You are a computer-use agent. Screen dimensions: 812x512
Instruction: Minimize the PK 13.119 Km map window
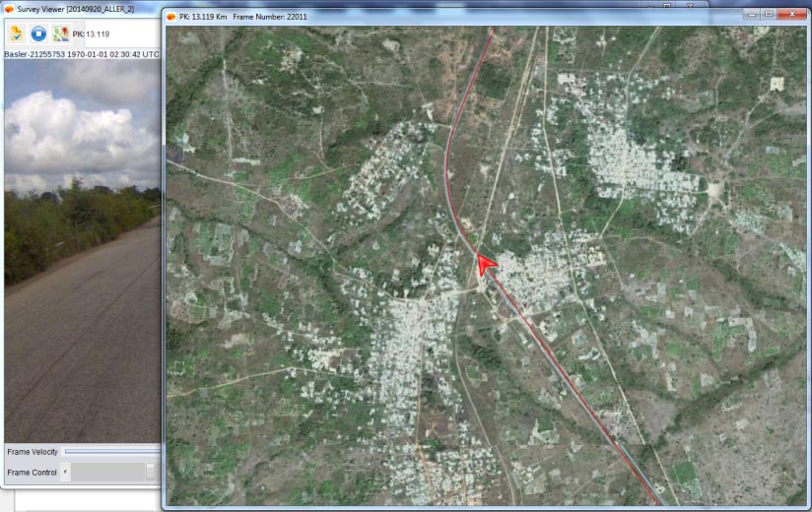[752, 15]
